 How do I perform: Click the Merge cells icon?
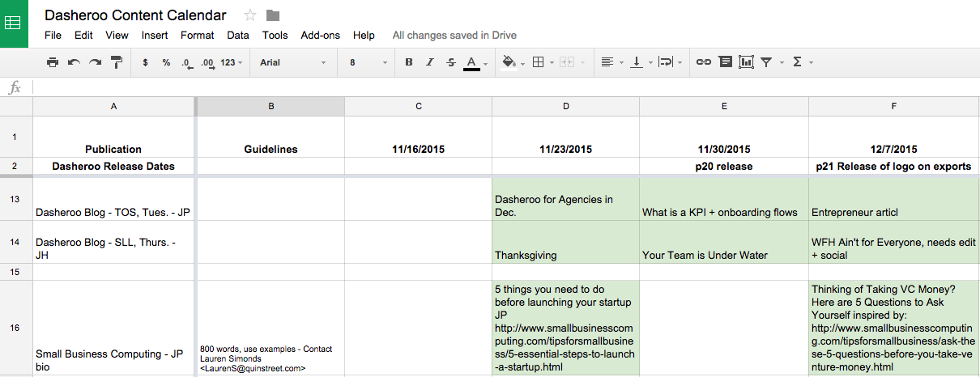pyautogui.click(x=567, y=62)
